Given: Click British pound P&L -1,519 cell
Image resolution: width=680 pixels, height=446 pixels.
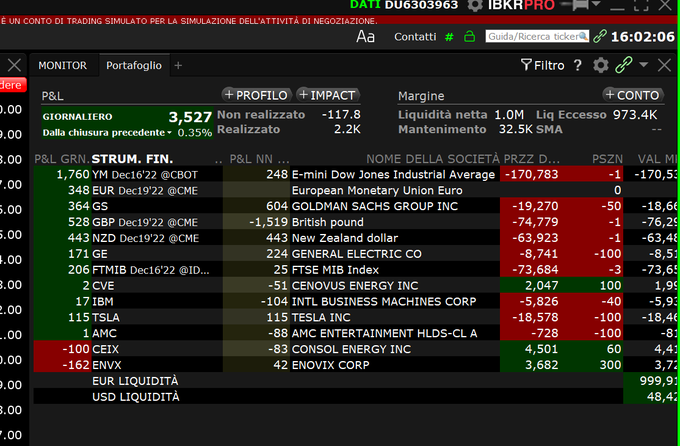Looking at the screenshot, I should tap(256, 222).
